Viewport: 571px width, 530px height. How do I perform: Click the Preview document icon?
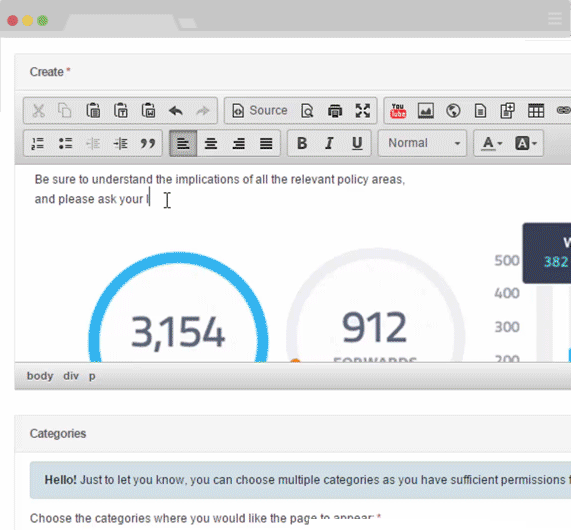click(307, 111)
